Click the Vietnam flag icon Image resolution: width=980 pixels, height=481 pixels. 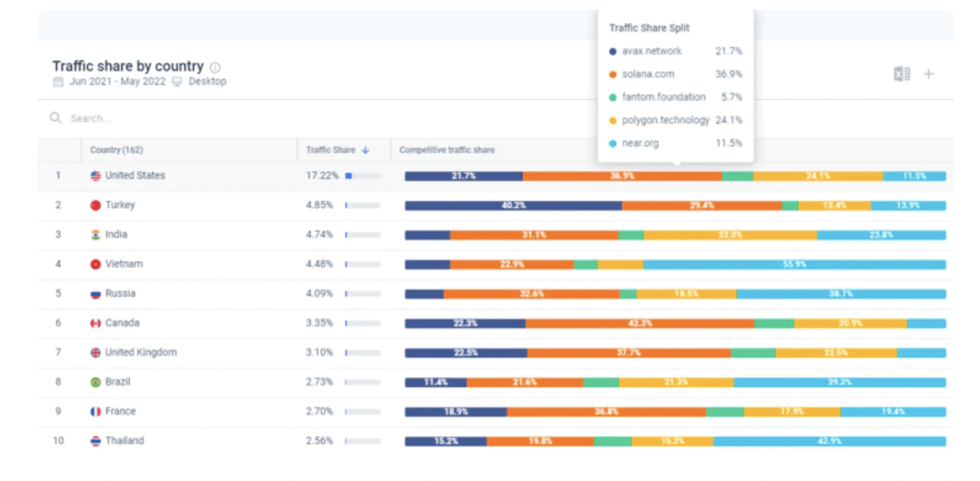[96, 264]
